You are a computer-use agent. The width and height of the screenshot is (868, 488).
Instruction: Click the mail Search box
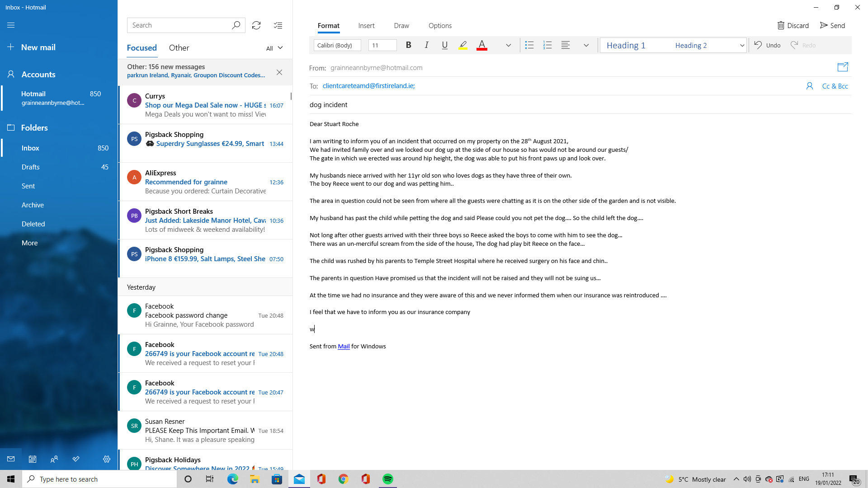(179, 25)
